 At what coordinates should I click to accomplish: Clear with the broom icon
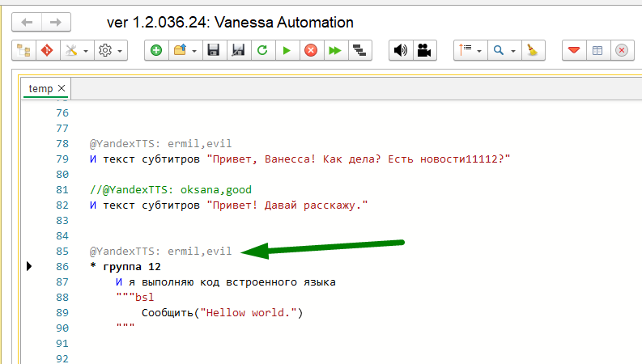pos(533,50)
